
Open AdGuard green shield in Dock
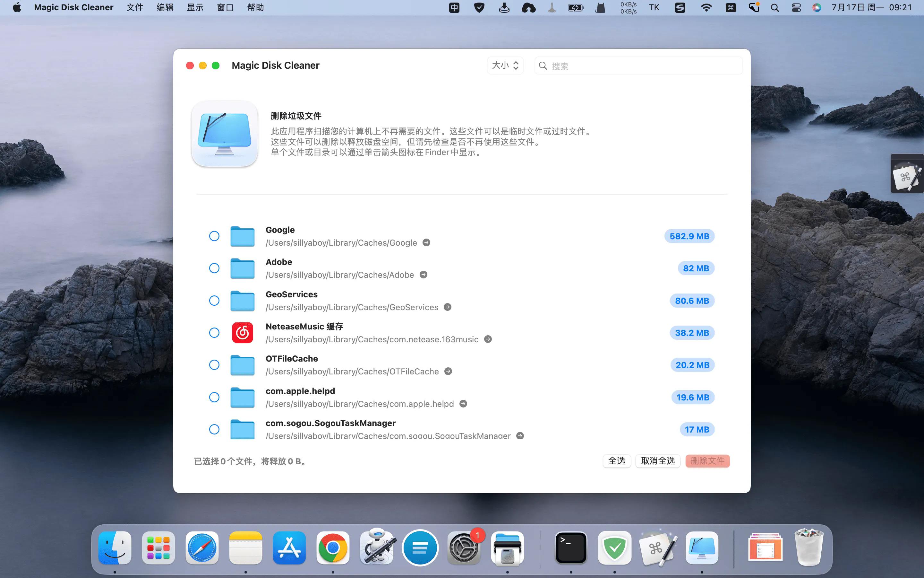[614, 548]
